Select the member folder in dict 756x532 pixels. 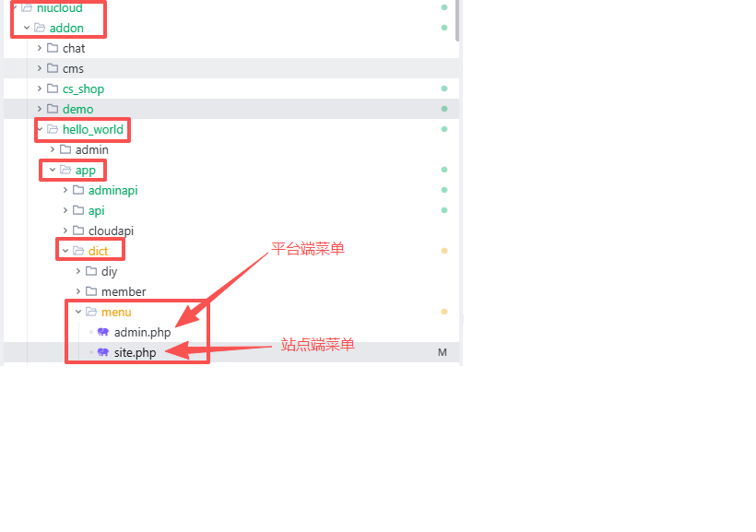click(x=124, y=291)
